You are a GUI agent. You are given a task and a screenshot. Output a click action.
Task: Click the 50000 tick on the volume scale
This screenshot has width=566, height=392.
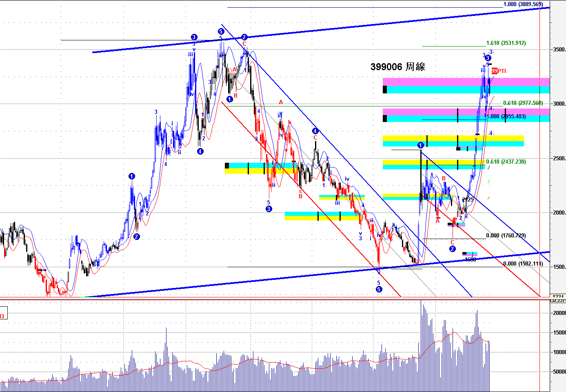click(x=559, y=372)
